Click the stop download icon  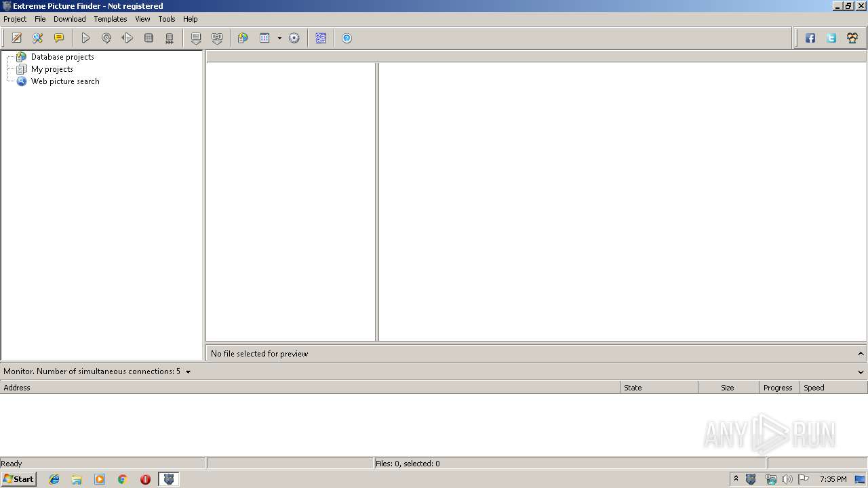click(149, 39)
